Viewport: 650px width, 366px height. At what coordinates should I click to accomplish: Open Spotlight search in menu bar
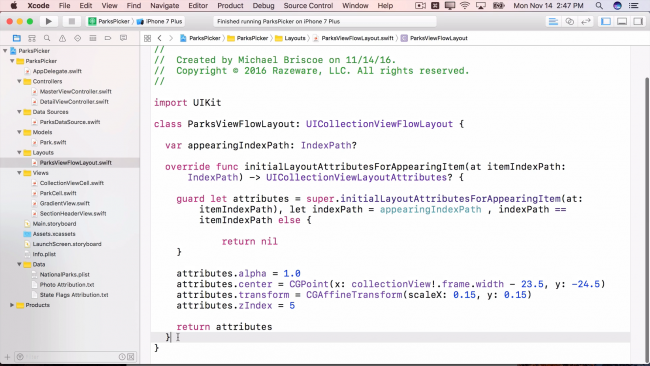coord(599,5)
